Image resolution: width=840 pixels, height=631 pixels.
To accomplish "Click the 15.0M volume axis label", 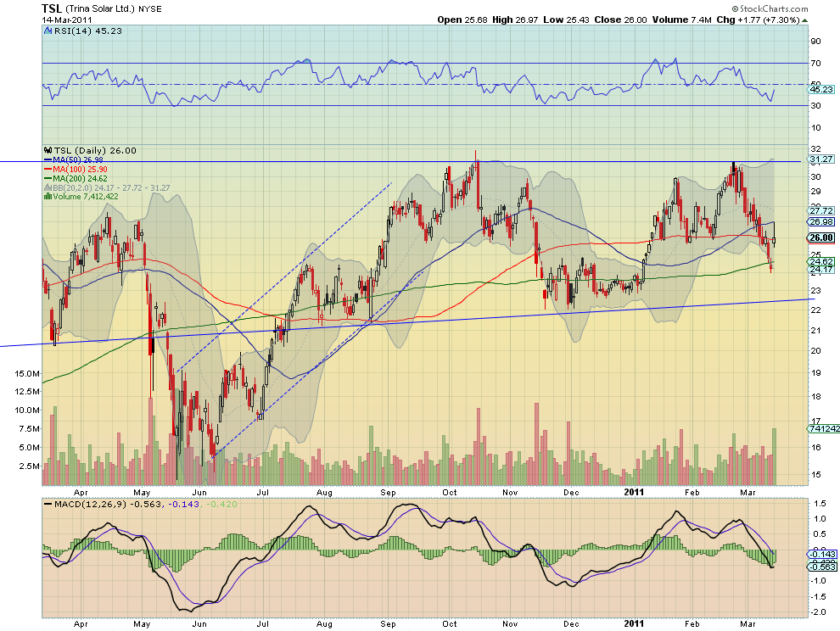I will 27,373.
